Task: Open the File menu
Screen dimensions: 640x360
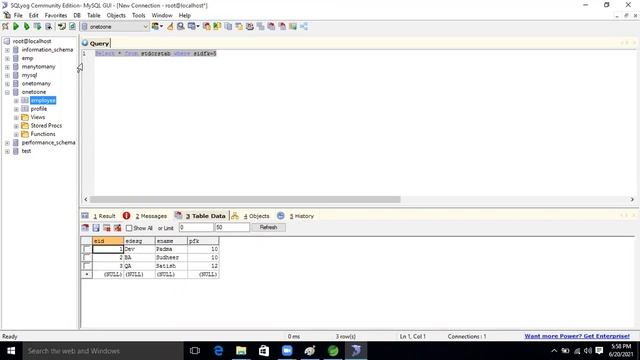Action: [18, 16]
